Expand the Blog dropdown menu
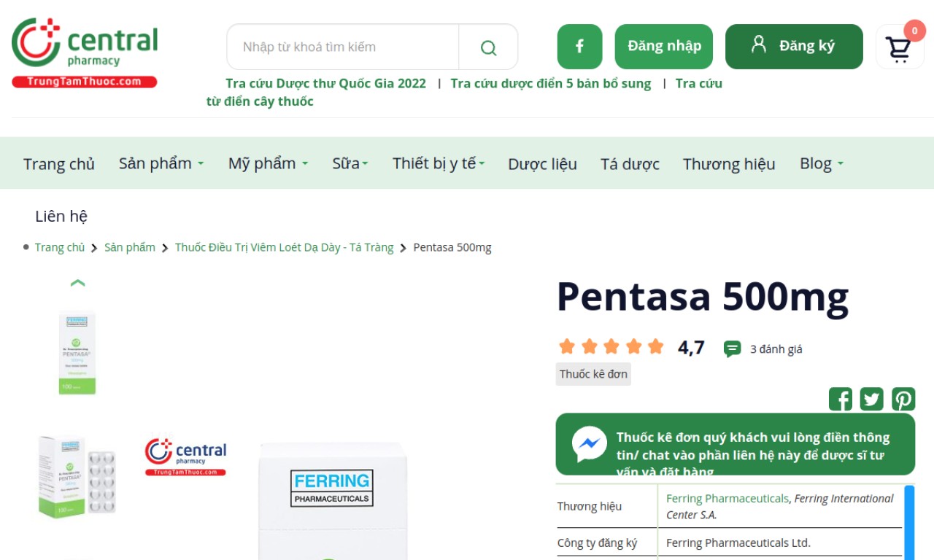934x560 pixels. [822, 163]
